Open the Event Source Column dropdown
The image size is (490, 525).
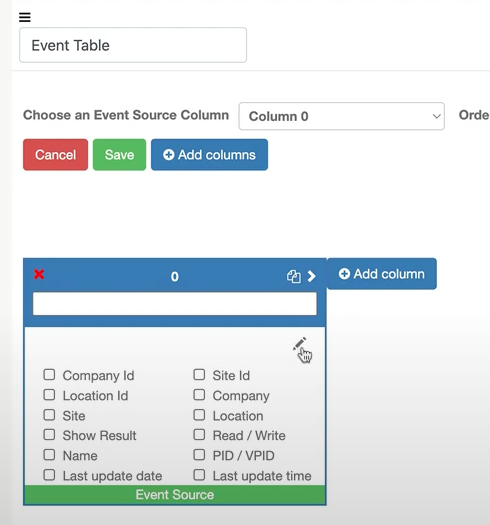(x=342, y=116)
